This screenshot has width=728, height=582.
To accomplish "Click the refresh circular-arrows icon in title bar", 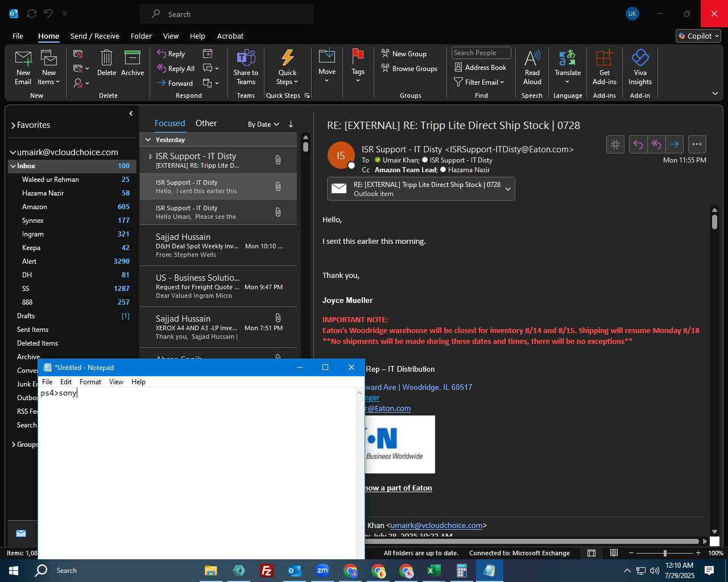I will pos(32,14).
